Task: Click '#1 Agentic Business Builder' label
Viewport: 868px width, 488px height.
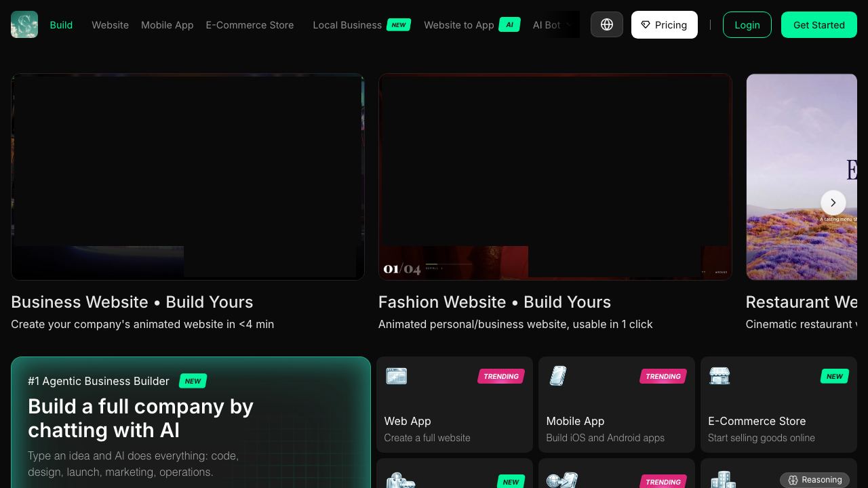Action: (98, 381)
